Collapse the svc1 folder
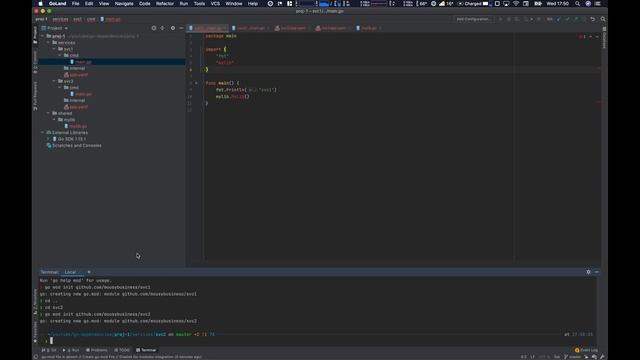Image resolution: width=640 pixels, height=360 pixels. [54, 49]
